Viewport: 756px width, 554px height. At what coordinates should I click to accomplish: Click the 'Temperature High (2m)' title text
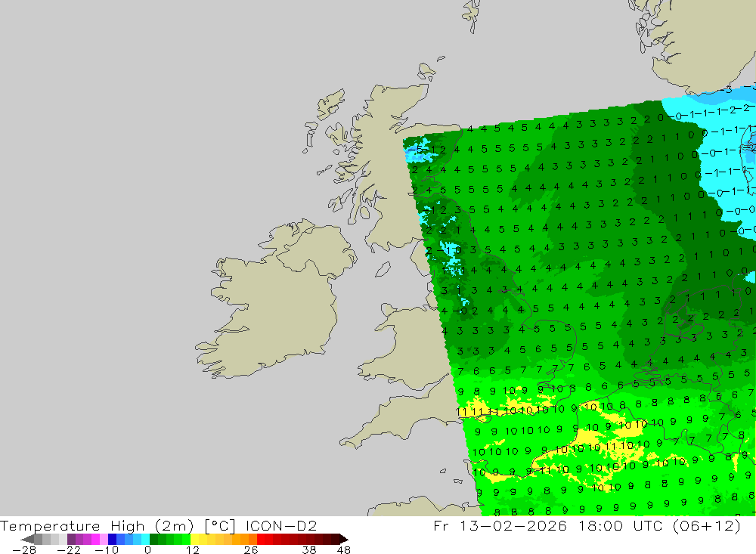point(97,525)
